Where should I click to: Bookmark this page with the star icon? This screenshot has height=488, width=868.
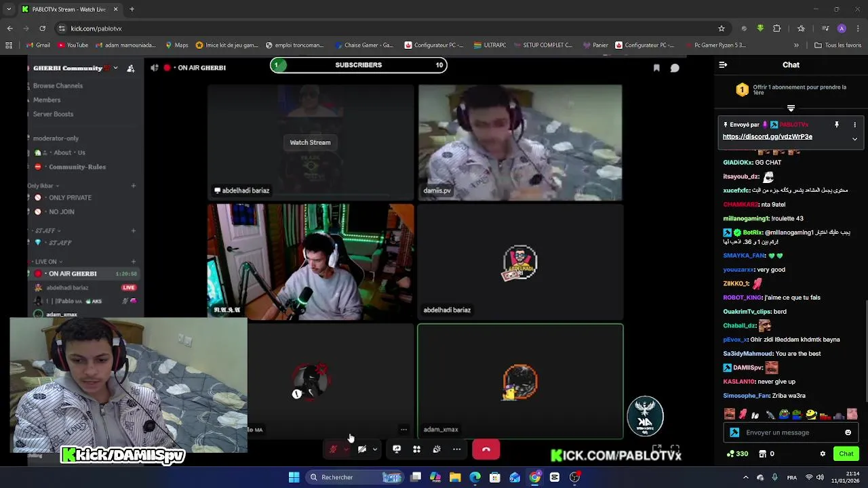pyautogui.click(x=722, y=28)
